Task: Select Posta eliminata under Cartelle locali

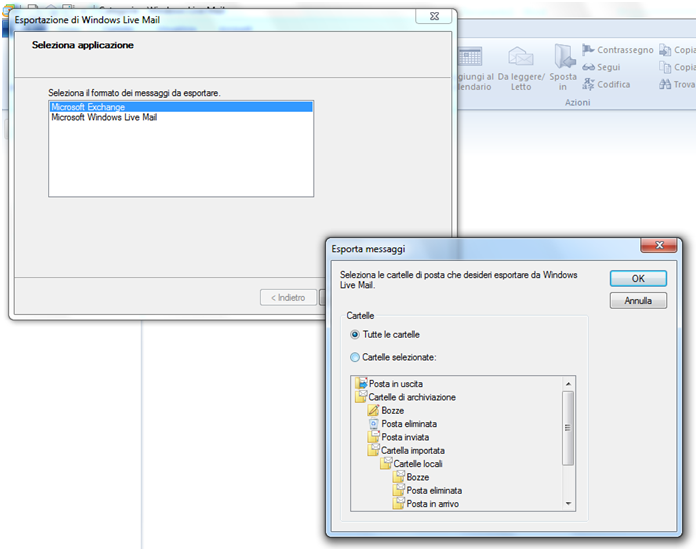Action: point(434,490)
